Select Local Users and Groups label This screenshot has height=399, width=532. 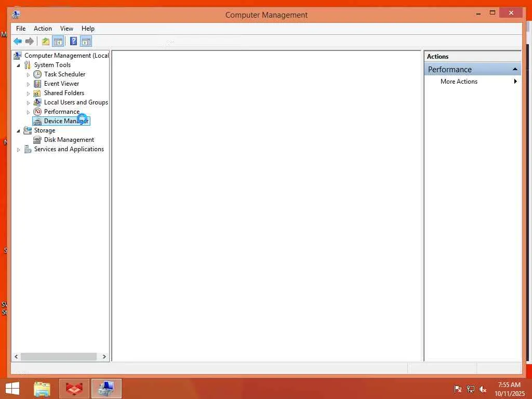(x=76, y=102)
